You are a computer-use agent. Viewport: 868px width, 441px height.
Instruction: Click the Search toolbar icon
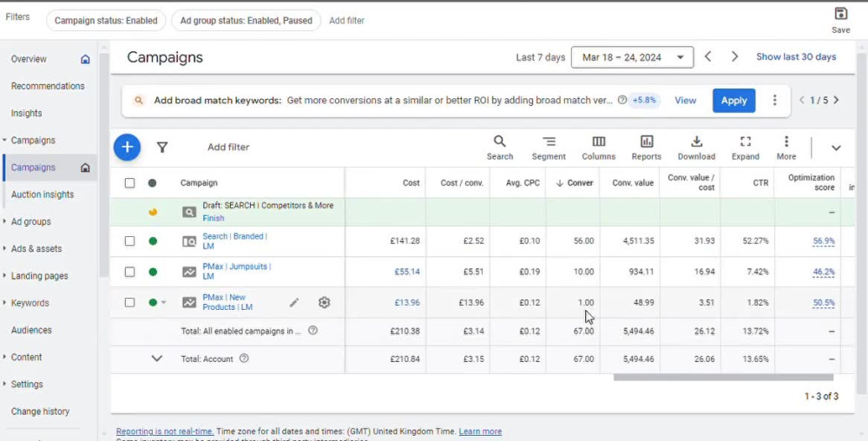tap(500, 142)
